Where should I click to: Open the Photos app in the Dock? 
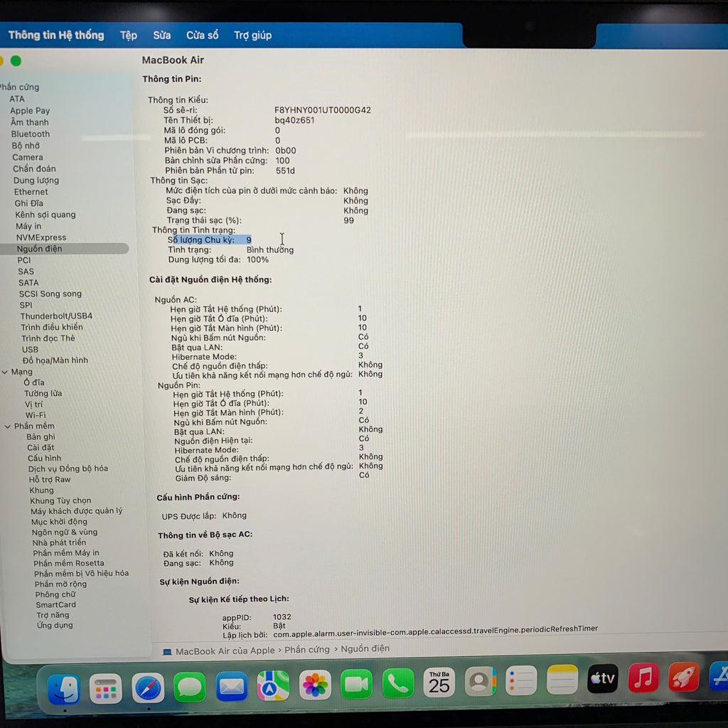tap(315, 685)
